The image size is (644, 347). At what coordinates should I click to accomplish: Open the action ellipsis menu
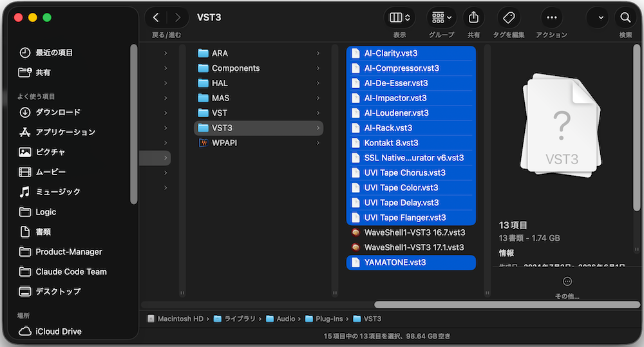552,17
